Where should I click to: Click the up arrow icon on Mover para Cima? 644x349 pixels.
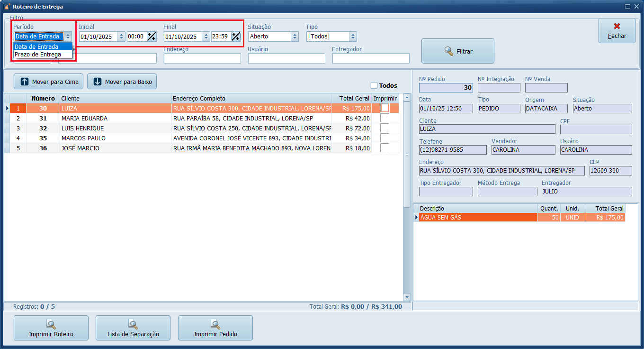(x=24, y=82)
